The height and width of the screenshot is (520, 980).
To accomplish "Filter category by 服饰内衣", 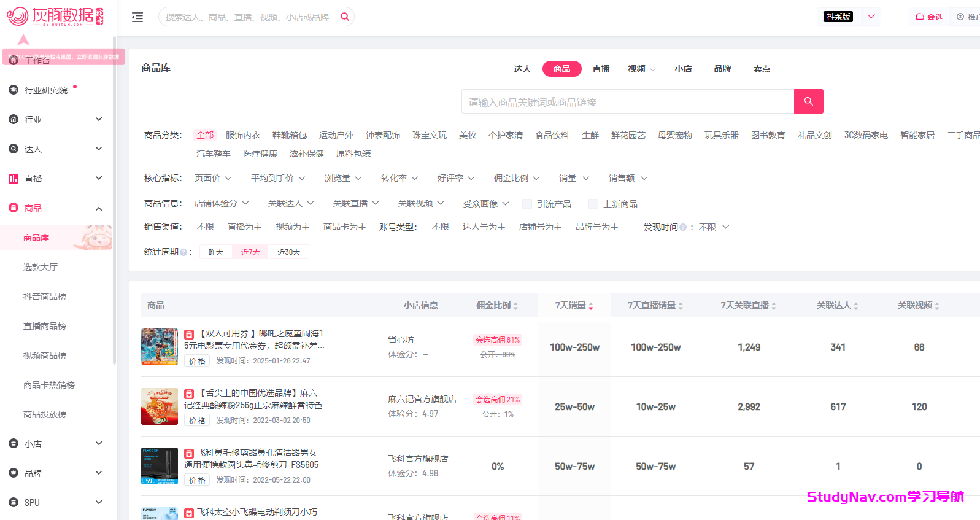I will [243, 135].
